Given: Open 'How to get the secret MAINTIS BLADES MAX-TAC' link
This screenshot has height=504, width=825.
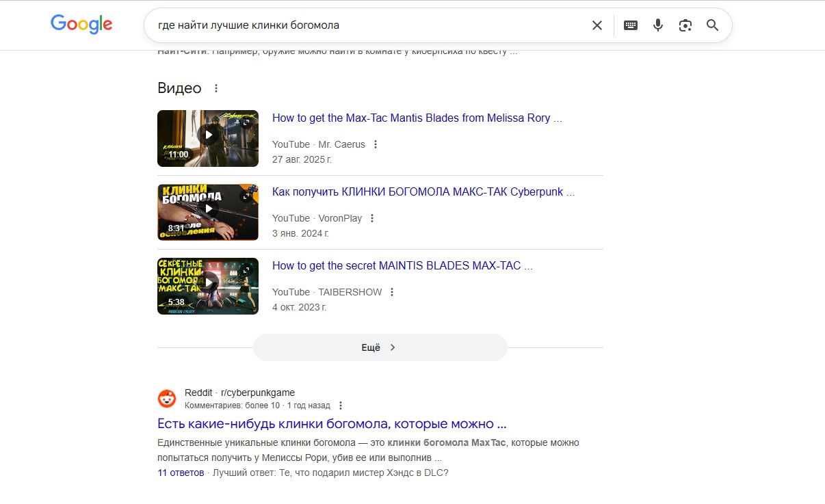Looking at the screenshot, I should 402,265.
